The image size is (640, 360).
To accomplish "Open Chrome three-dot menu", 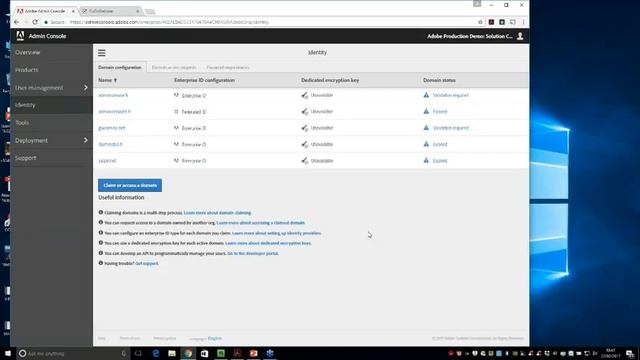I will click(523, 22).
